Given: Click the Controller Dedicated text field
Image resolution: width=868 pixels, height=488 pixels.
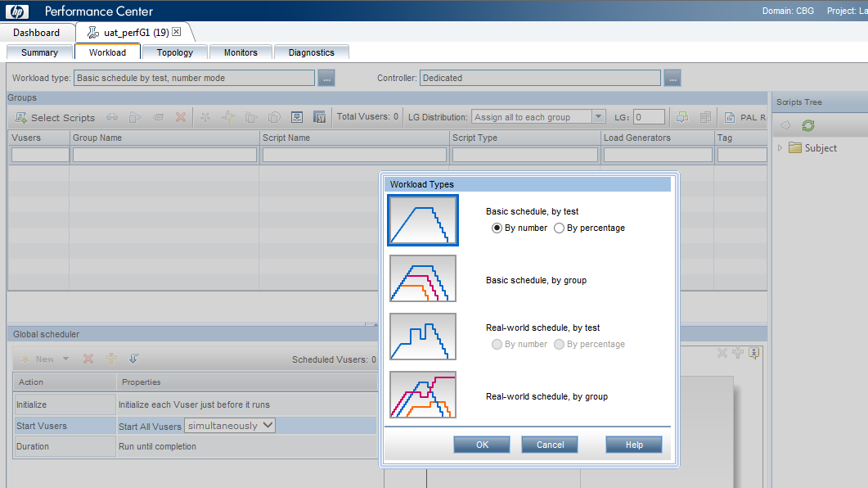Looking at the screenshot, I should tap(540, 78).
